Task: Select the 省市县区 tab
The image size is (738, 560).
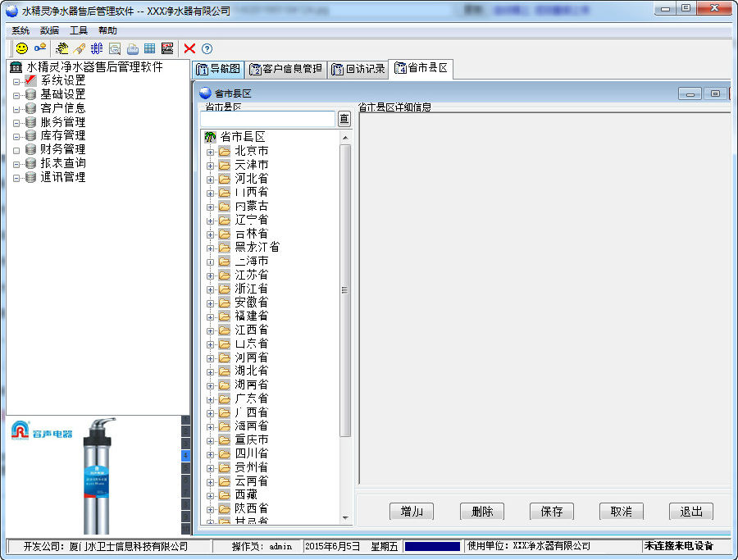Action: (x=421, y=69)
